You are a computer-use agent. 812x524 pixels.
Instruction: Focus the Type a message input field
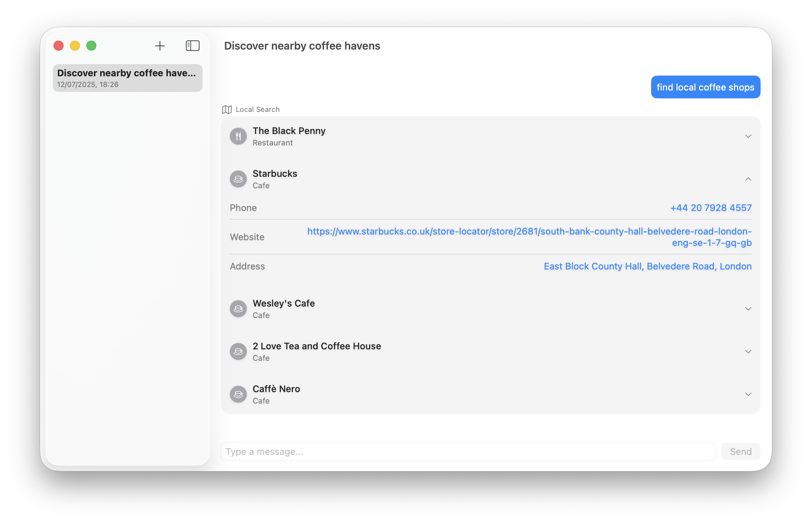pos(468,452)
